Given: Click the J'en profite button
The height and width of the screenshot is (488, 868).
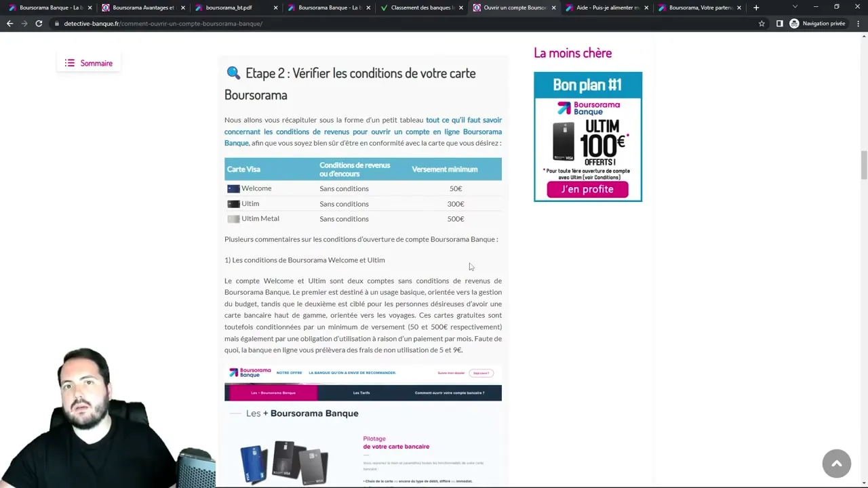Looking at the screenshot, I should click(587, 189).
